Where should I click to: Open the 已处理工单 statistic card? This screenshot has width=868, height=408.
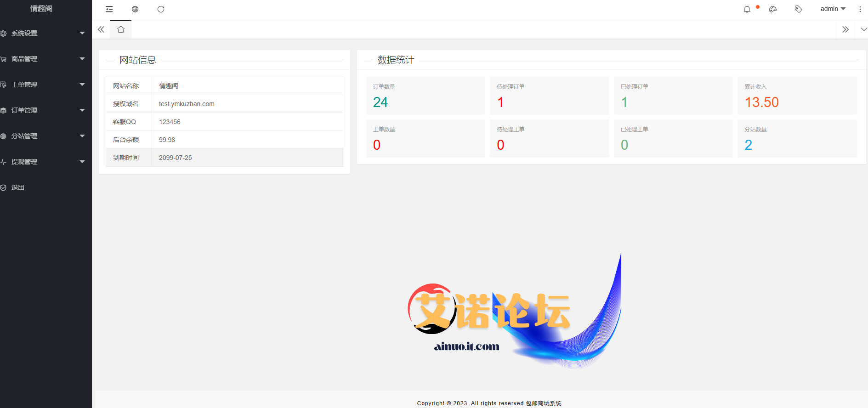(673, 138)
